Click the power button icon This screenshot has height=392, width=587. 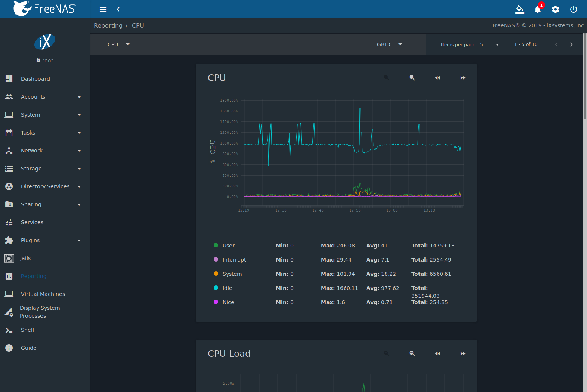click(x=573, y=9)
